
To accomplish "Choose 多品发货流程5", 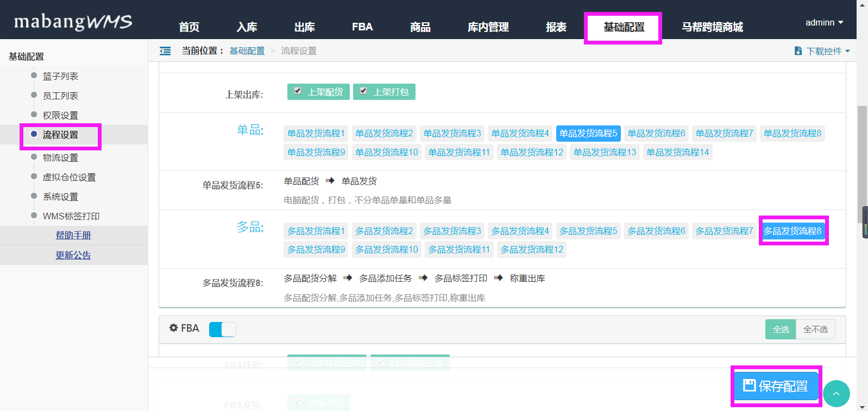I will 588,231.
